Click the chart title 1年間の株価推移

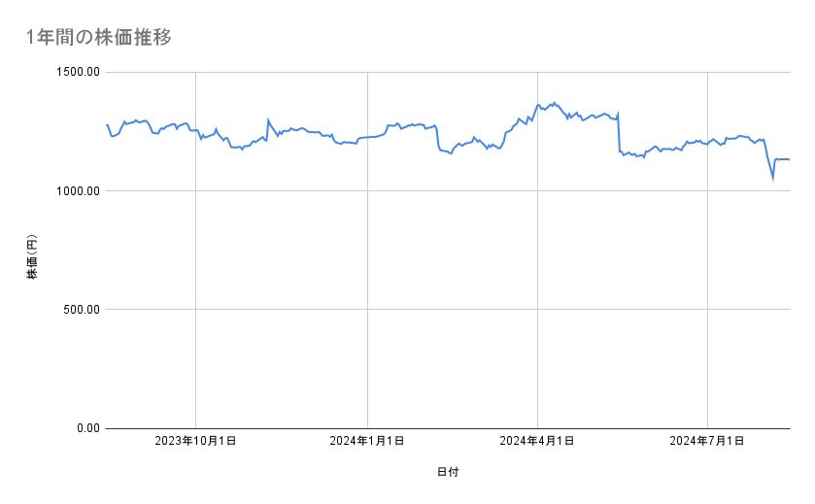coord(100,37)
